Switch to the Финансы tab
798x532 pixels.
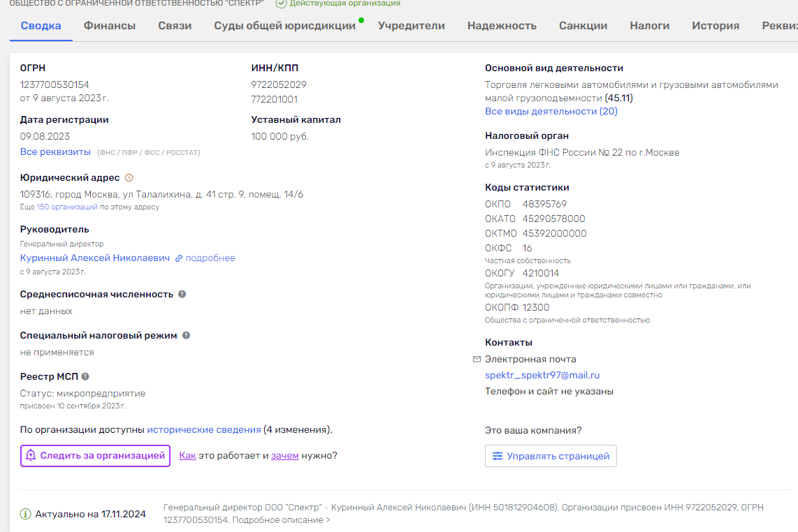coord(110,25)
